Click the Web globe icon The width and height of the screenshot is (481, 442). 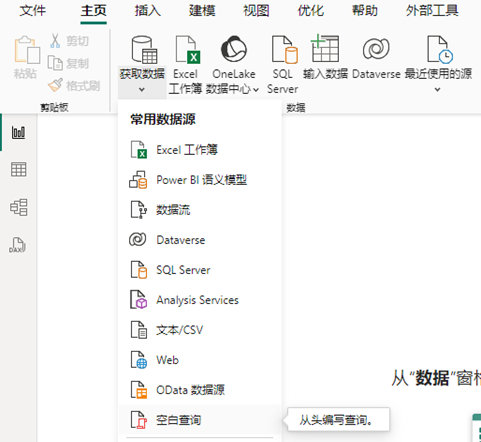click(x=138, y=360)
